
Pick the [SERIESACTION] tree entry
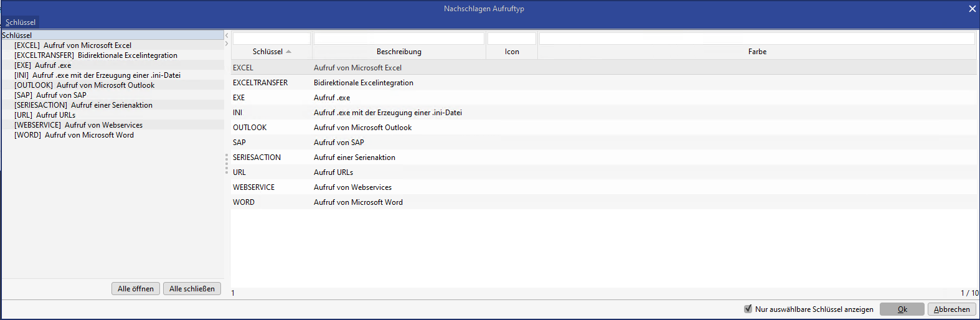[83, 105]
